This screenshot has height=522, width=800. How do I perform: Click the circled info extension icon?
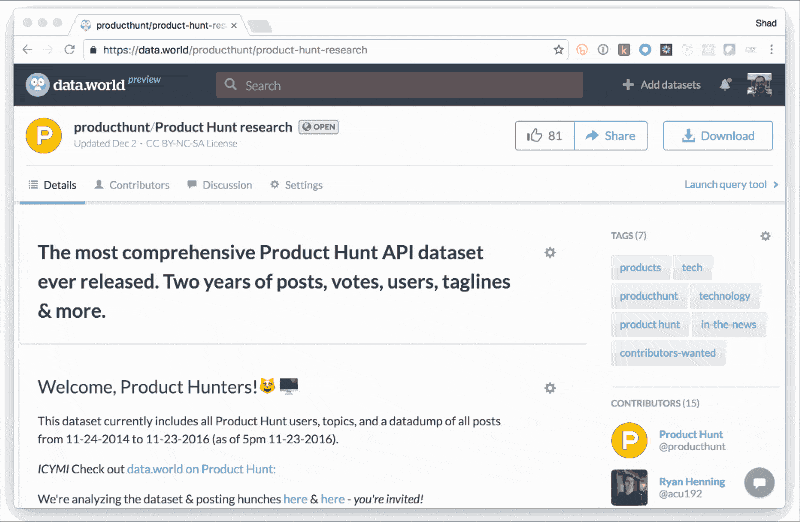pos(603,49)
